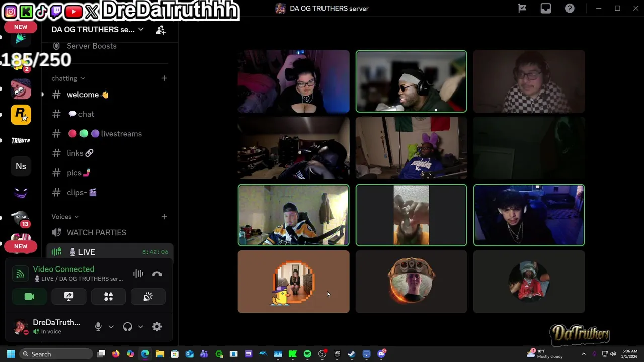The width and height of the screenshot is (644, 362).
Task: Click the DreDaTruth user avatar
Action: [x=21, y=327]
